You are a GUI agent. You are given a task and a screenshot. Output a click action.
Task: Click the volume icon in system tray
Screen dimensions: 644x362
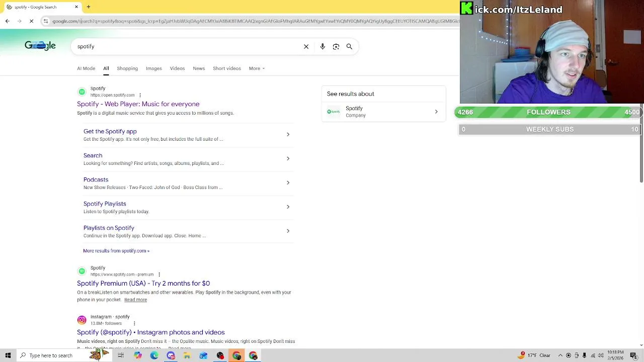click(x=601, y=355)
